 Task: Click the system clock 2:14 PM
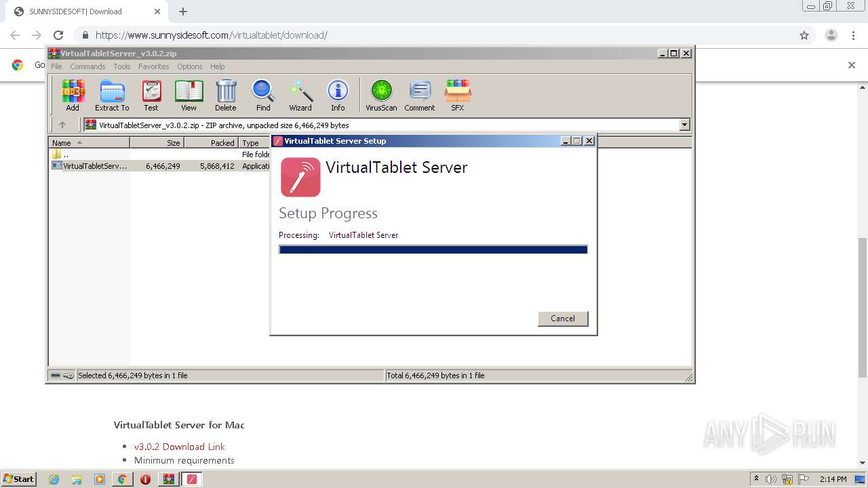tap(833, 479)
